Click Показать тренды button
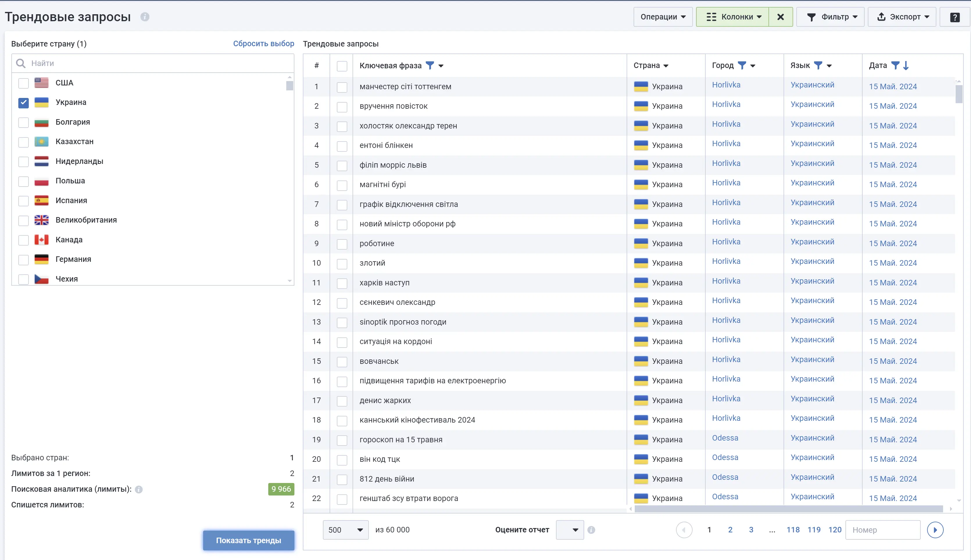The image size is (971, 560). [x=248, y=541]
